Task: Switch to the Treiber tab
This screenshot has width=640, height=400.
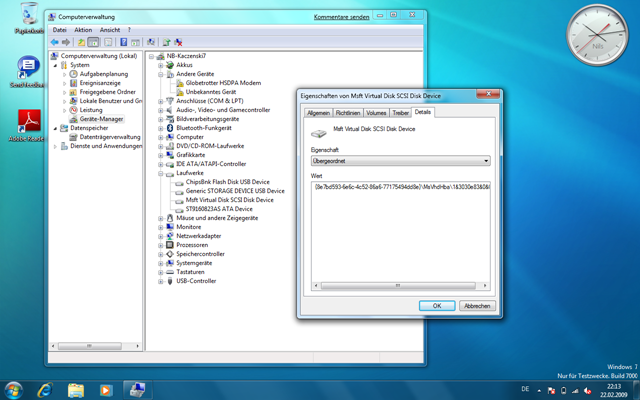Action: click(x=400, y=113)
